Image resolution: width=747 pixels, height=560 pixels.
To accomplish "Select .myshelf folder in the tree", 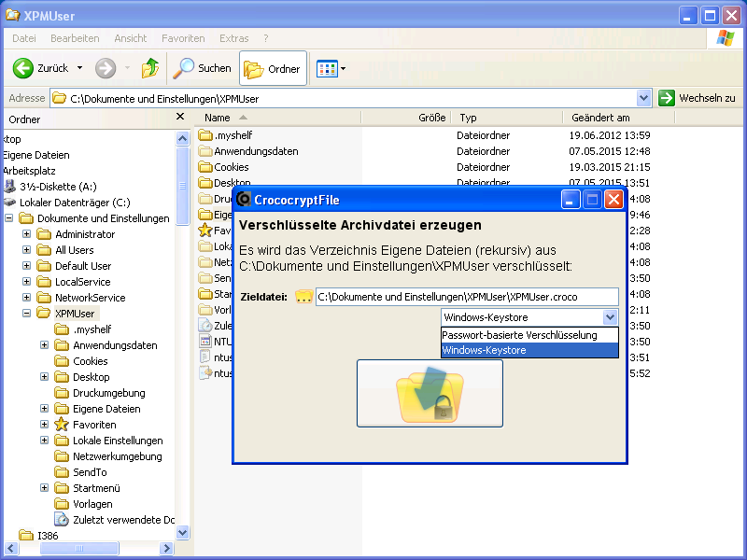I will click(83, 329).
